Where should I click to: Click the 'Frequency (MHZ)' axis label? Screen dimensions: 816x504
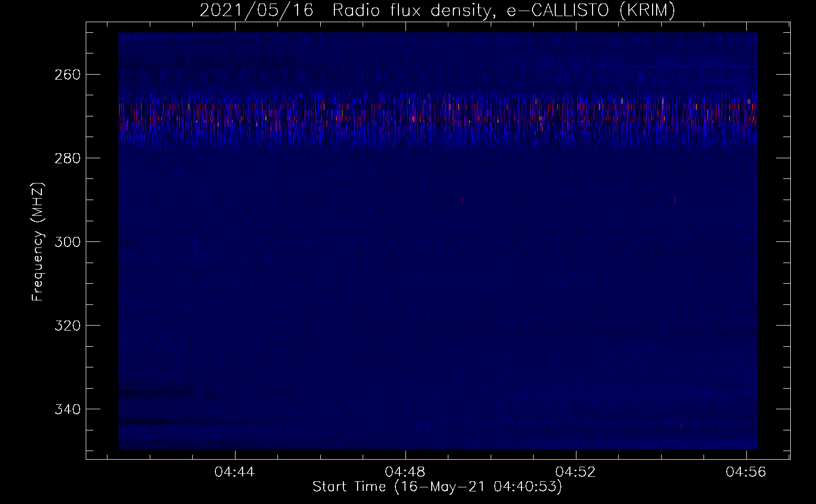(x=38, y=242)
